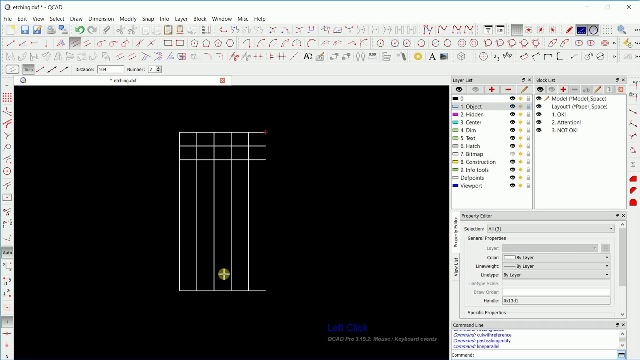Toggle lock on layer 4. Dim

click(x=528, y=130)
